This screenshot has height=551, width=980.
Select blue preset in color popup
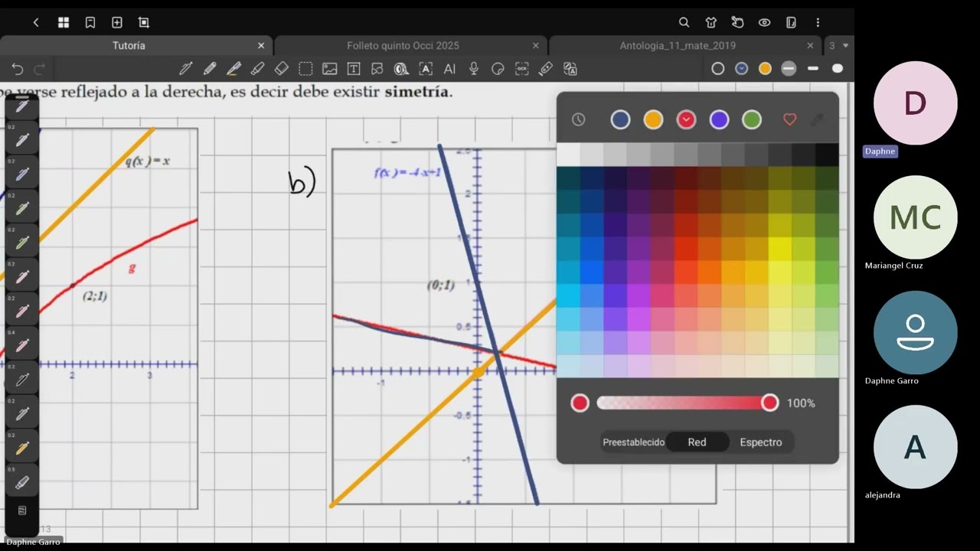pos(620,119)
